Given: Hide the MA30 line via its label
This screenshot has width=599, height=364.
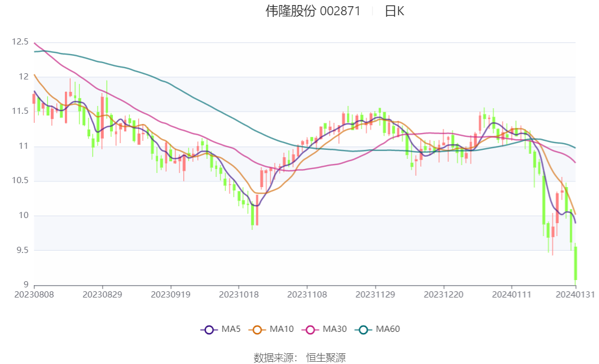Looking at the screenshot, I should (x=334, y=329).
